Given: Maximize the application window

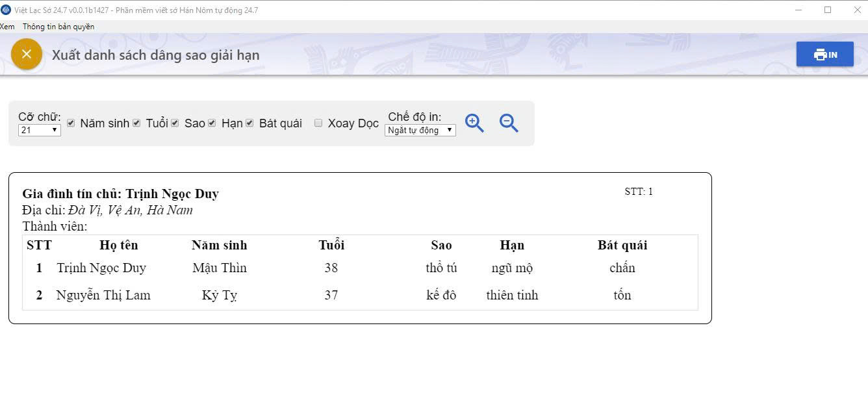Looking at the screenshot, I should (828, 10).
